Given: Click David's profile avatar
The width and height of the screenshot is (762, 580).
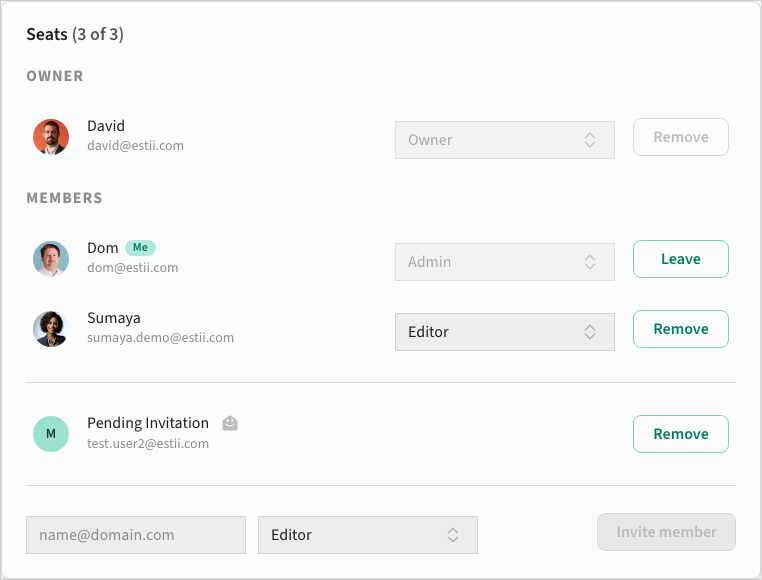Looking at the screenshot, I should (51, 137).
